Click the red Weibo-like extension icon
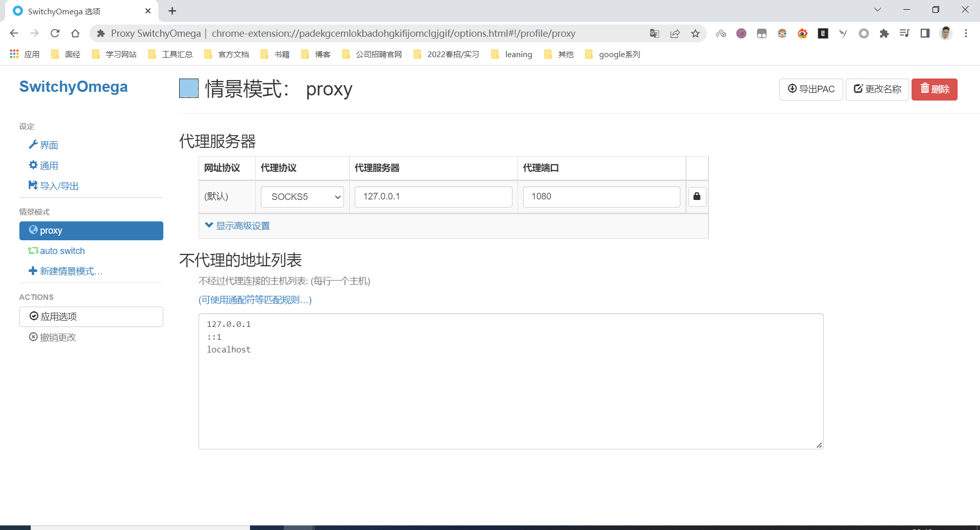980x530 pixels. 802,34
